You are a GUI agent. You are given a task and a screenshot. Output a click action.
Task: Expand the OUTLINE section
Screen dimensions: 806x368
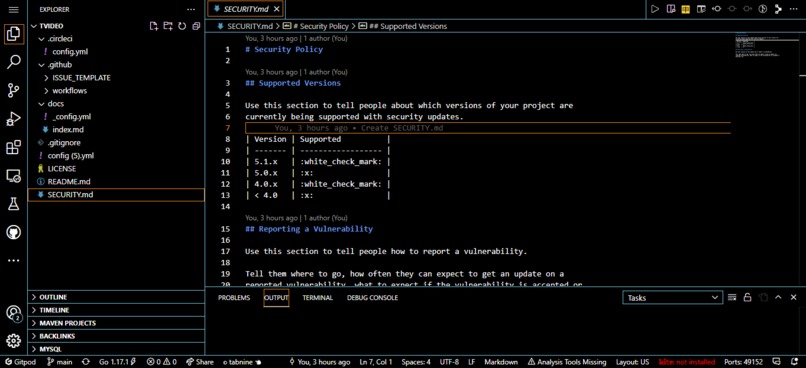[116, 297]
